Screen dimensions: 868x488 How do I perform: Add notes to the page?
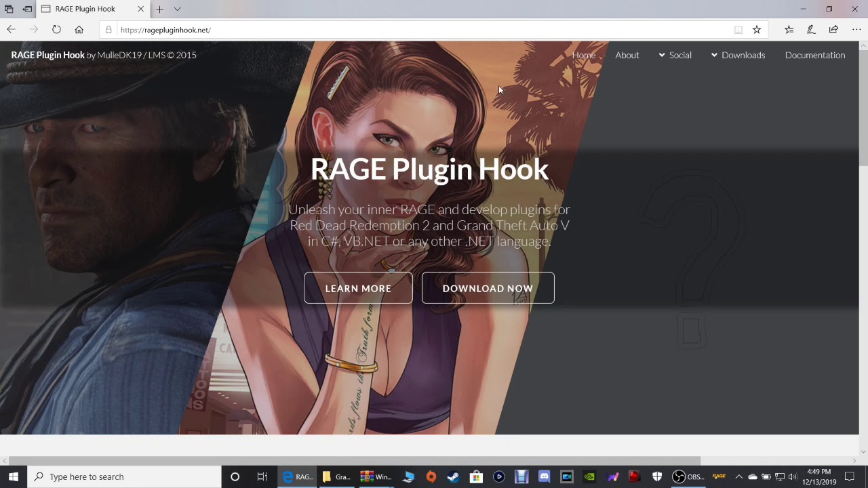811,30
